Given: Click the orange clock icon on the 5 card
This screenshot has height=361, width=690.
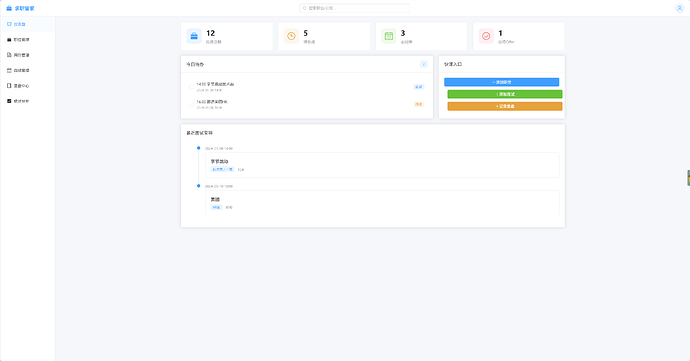Looking at the screenshot, I should pyautogui.click(x=291, y=36).
